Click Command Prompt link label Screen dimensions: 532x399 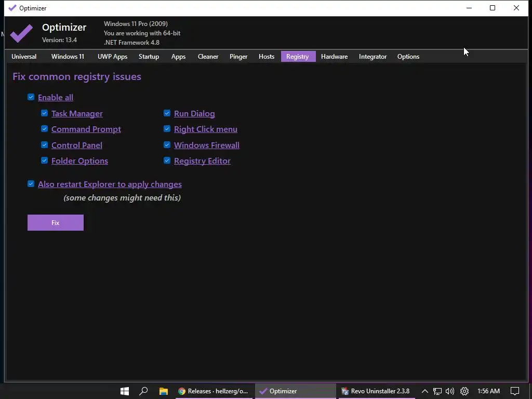point(86,129)
